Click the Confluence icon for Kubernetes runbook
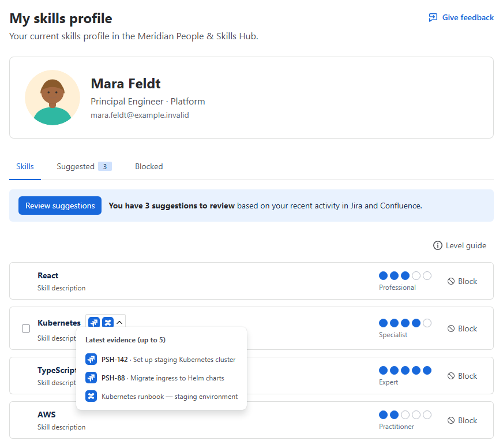Image resolution: width=503 pixels, height=448 pixels. (91, 396)
